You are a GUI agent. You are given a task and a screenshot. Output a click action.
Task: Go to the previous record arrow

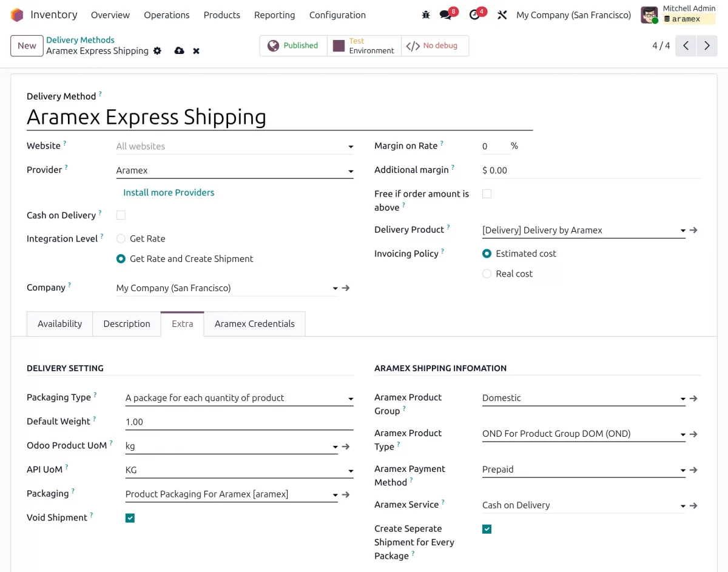(686, 45)
